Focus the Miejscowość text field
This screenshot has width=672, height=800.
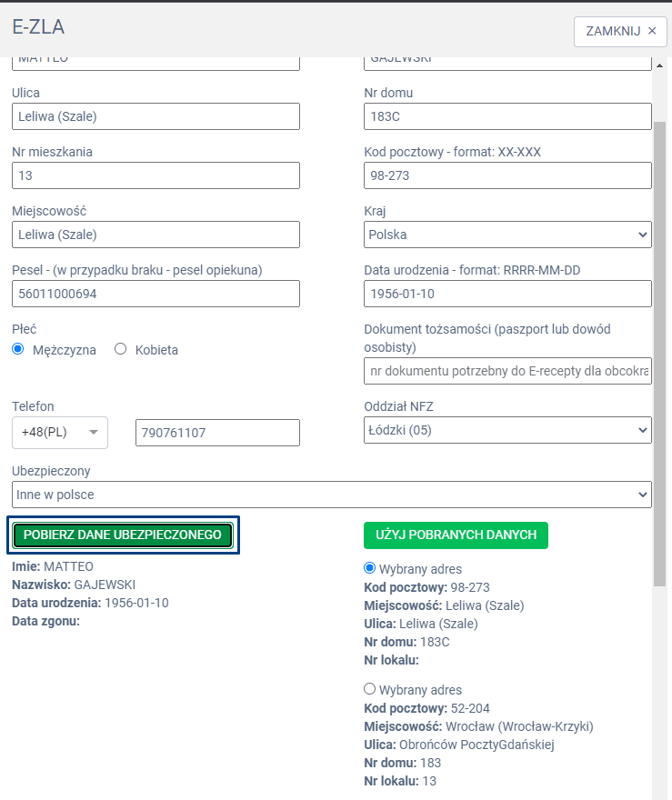[x=155, y=235]
